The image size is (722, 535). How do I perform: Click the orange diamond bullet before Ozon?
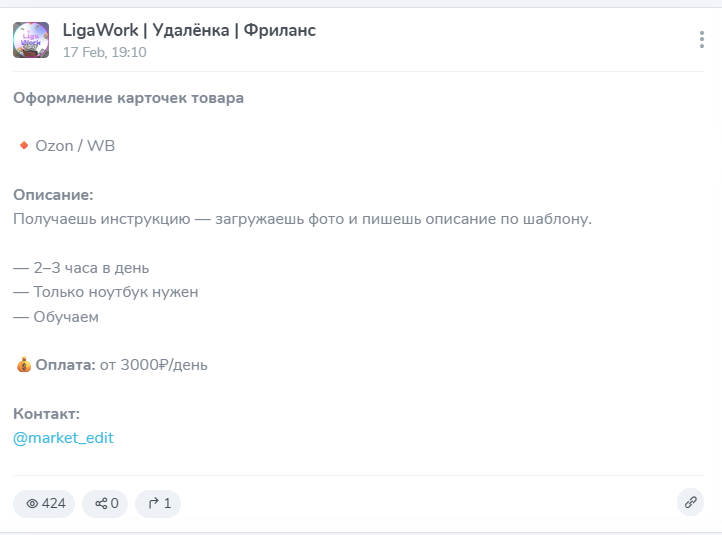24,145
